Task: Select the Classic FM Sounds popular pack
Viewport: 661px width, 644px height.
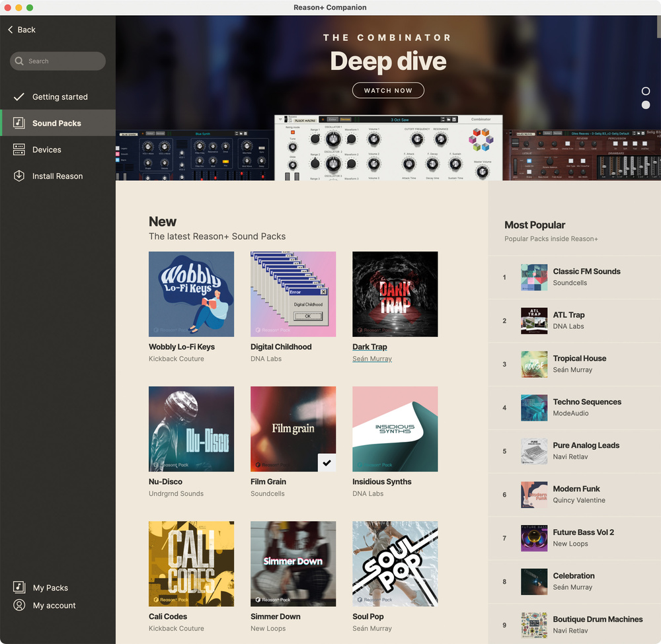Action: [x=586, y=271]
